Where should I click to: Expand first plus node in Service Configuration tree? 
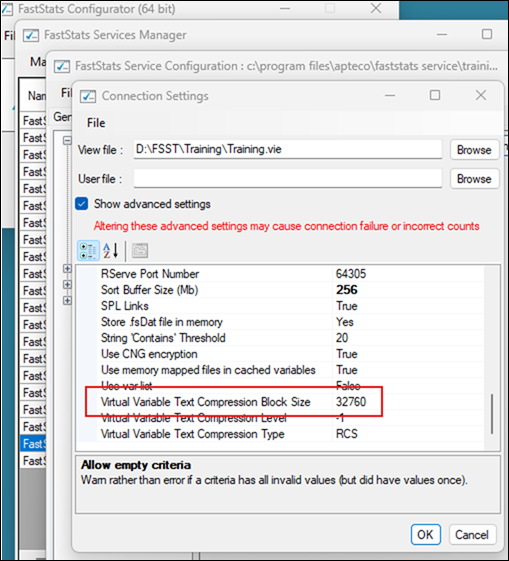pos(67,268)
